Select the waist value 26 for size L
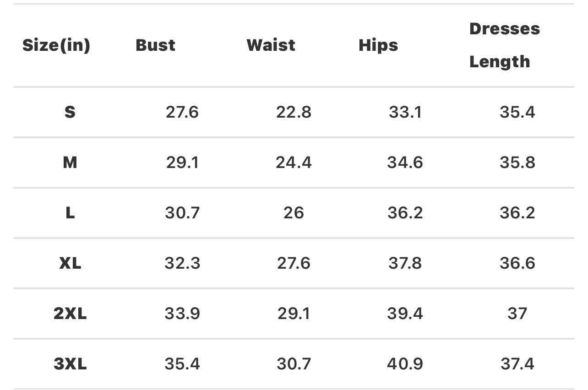This screenshot has height=390, width=588. [294, 213]
